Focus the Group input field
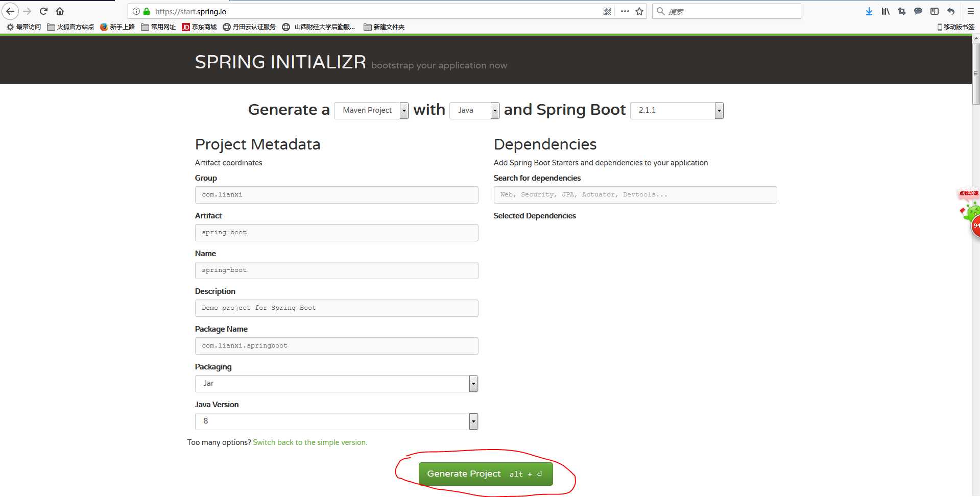Viewport: 980px width, 497px height. point(337,195)
